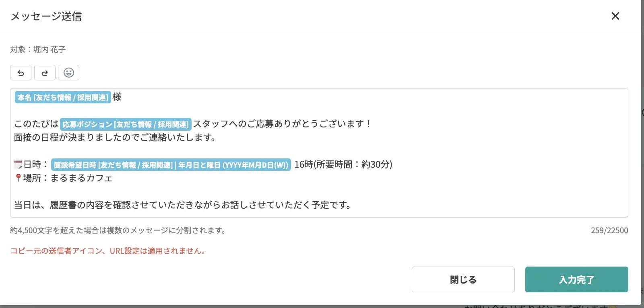Select the 本名 placeholder tag
Screen dimensions: 644x308
[63, 97]
